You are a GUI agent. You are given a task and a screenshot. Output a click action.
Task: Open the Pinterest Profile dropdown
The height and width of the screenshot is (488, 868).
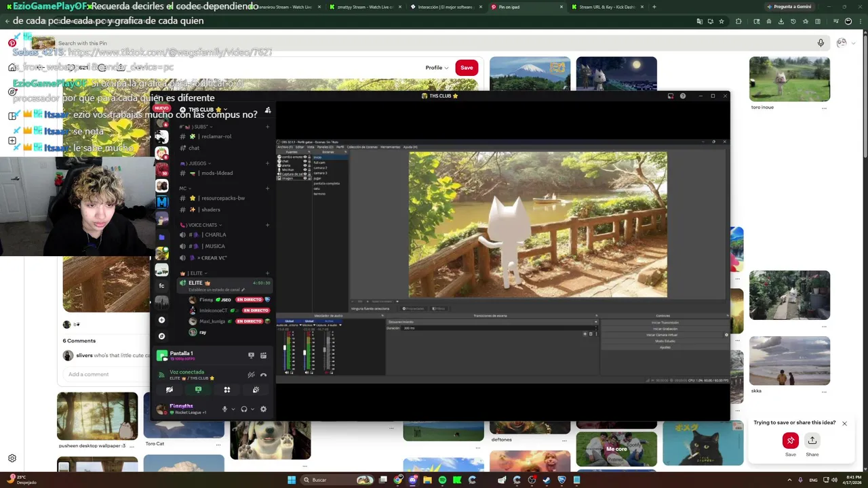(x=436, y=67)
